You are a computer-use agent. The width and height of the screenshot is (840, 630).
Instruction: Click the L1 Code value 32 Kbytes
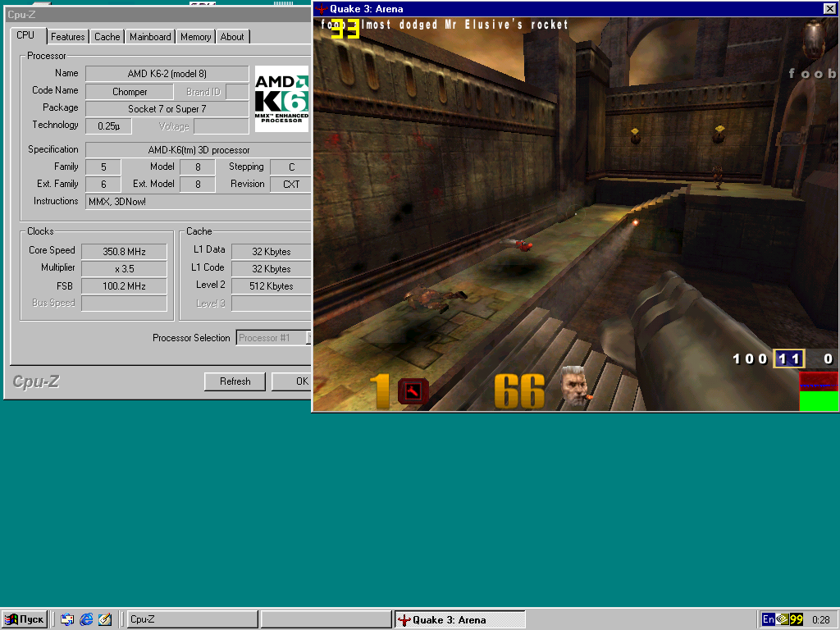[272, 269]
